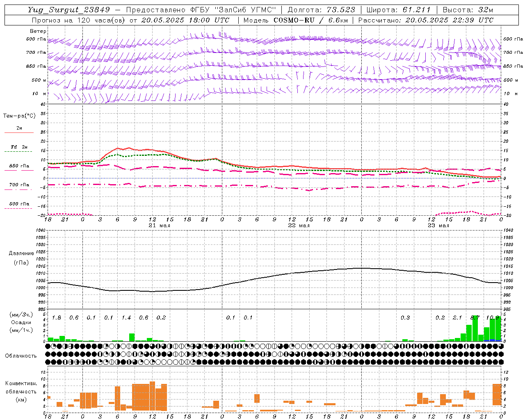This screenshot has height=420, width=525.
Task: Click the Давление panel label
Action: pos(21,253)
